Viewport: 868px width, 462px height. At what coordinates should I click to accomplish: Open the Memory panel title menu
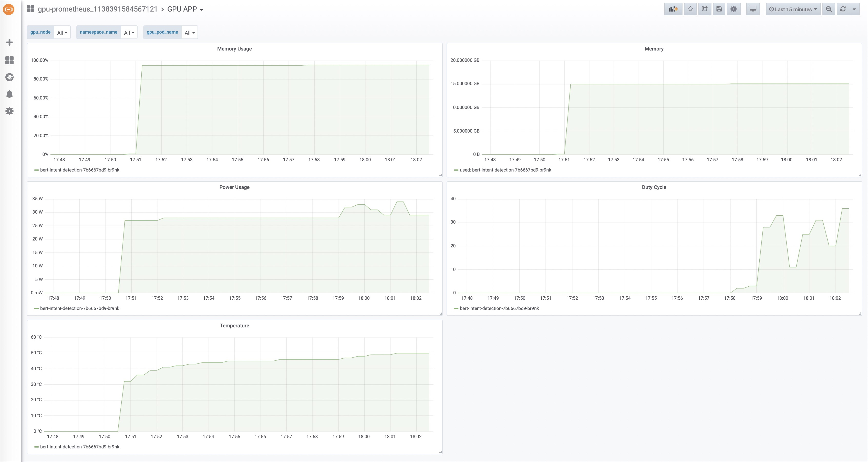(x=654, y=49)
